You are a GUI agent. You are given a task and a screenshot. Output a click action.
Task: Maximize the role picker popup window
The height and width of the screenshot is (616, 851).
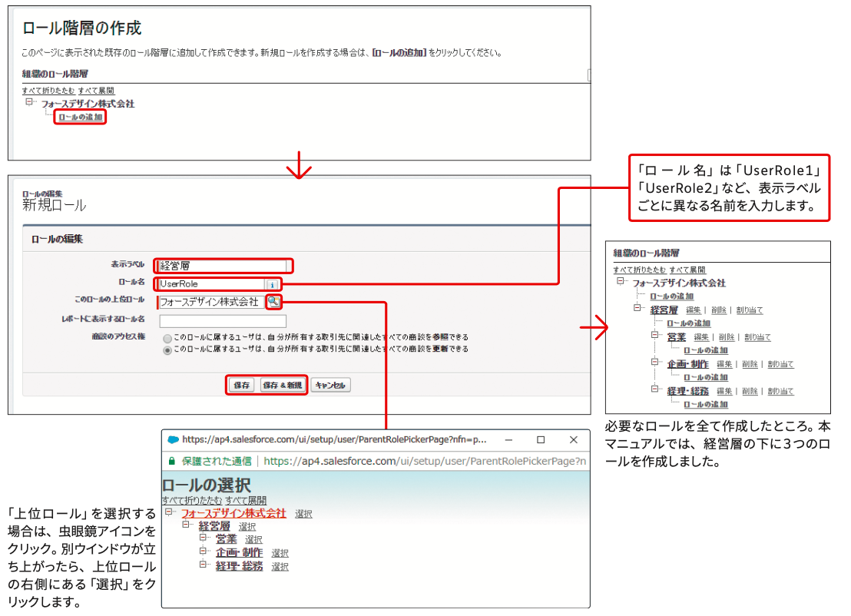541,439
